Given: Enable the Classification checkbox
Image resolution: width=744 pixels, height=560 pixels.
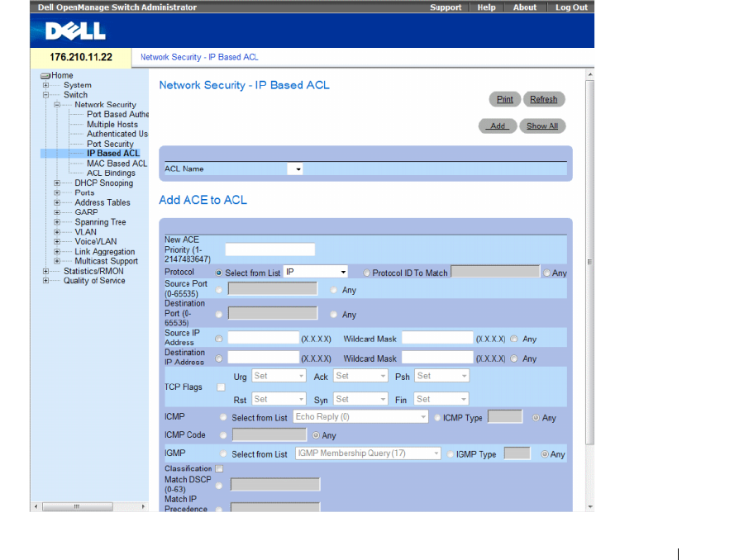Looking at the screenshot, I should pyautogui.click(x=219, y=469).
